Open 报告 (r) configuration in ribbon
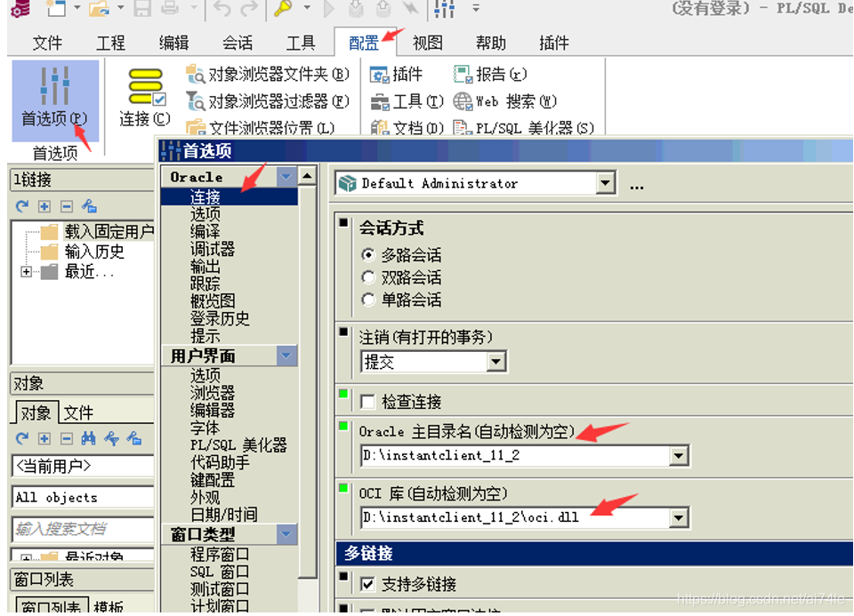 (490, 74)
